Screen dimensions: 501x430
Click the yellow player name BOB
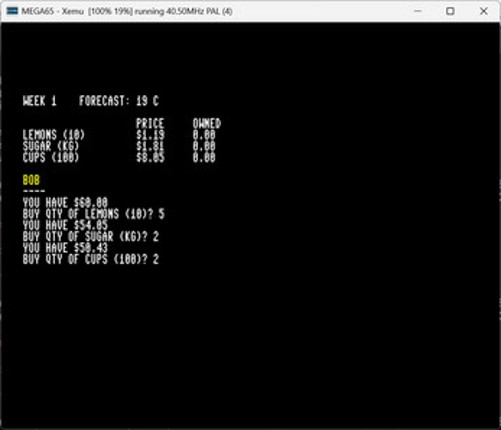click(x=31, y=180)
